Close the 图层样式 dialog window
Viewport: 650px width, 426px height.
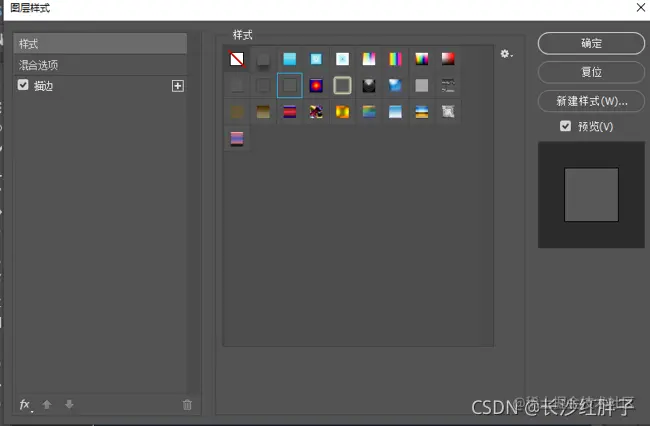[641, 7]
